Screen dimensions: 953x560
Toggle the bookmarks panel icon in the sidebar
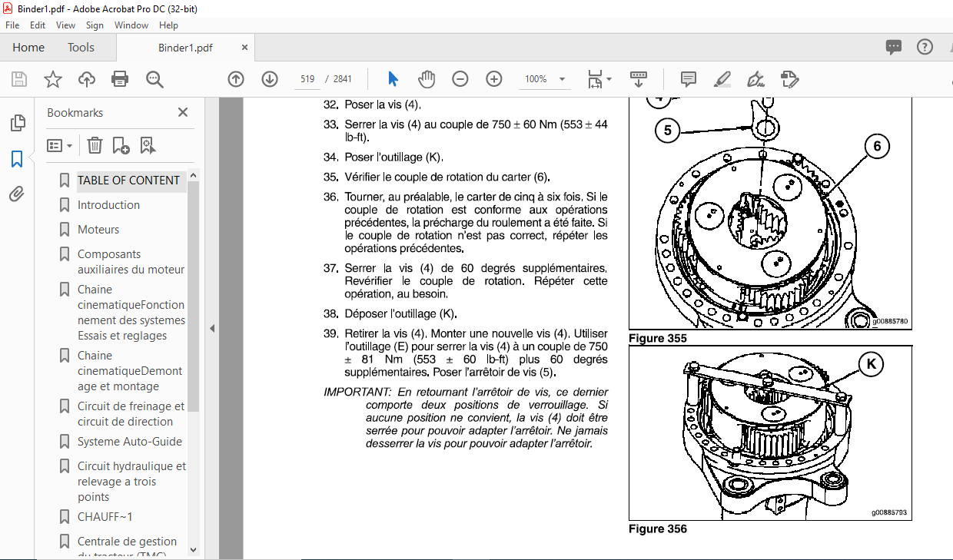[x=16, y=159]
